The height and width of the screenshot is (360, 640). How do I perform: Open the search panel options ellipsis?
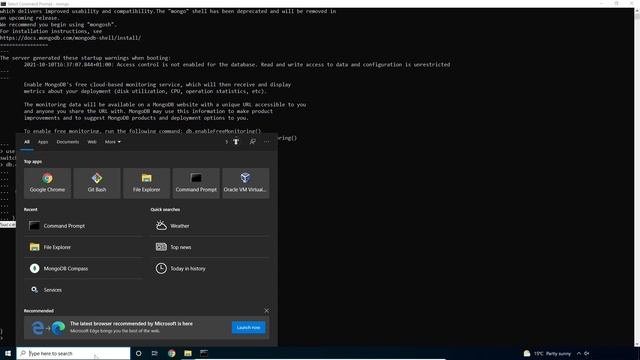(267, 142)
